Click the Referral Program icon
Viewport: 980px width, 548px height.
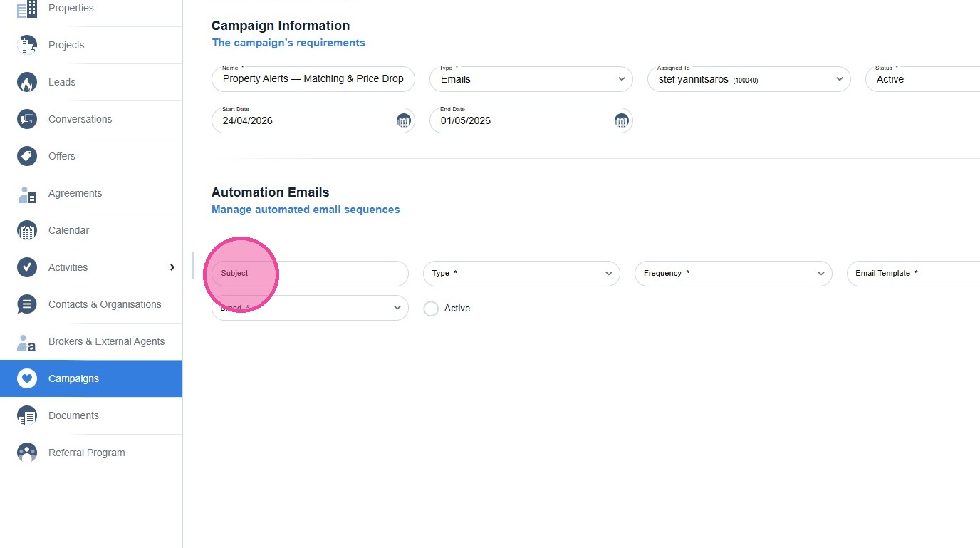click(x=27, y=453)
